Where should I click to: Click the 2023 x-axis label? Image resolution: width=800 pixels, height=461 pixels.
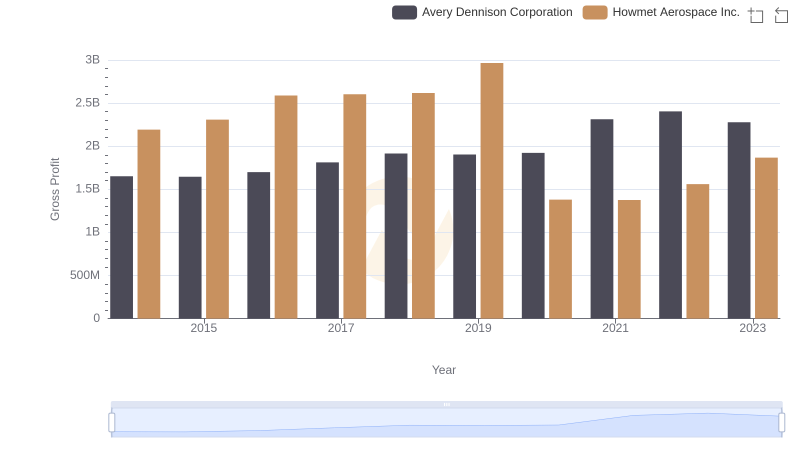point(753,328)
